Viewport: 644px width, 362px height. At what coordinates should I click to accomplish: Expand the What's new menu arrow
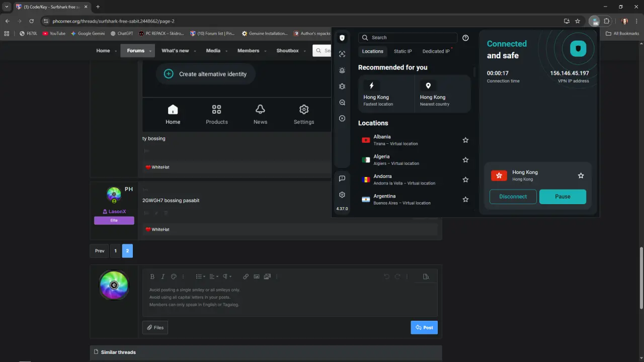click(x=196, y=51)
